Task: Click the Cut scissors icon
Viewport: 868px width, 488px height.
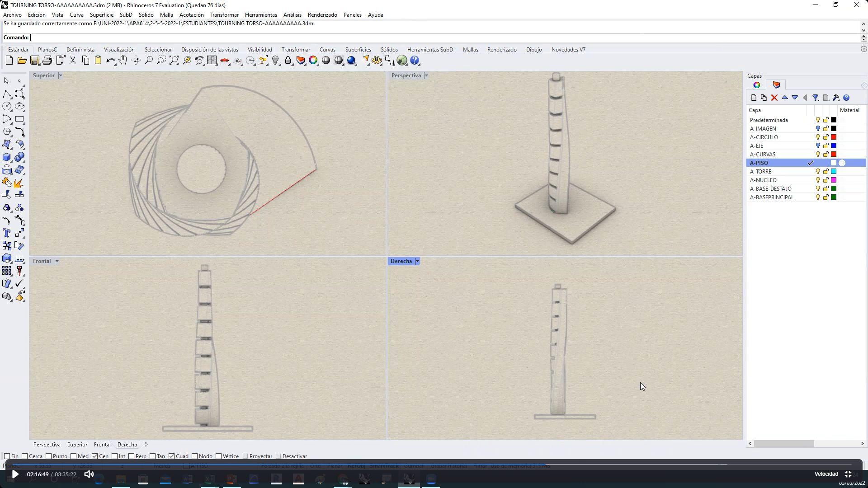Action: [x=73, y=61]
